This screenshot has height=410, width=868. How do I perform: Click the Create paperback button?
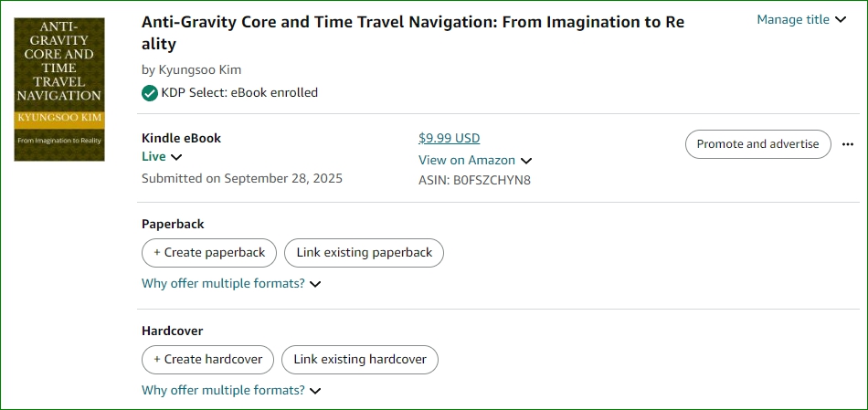(209, 252)
